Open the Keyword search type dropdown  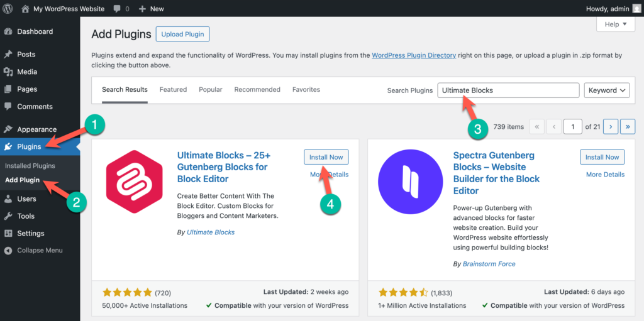(x=606, y=90)
